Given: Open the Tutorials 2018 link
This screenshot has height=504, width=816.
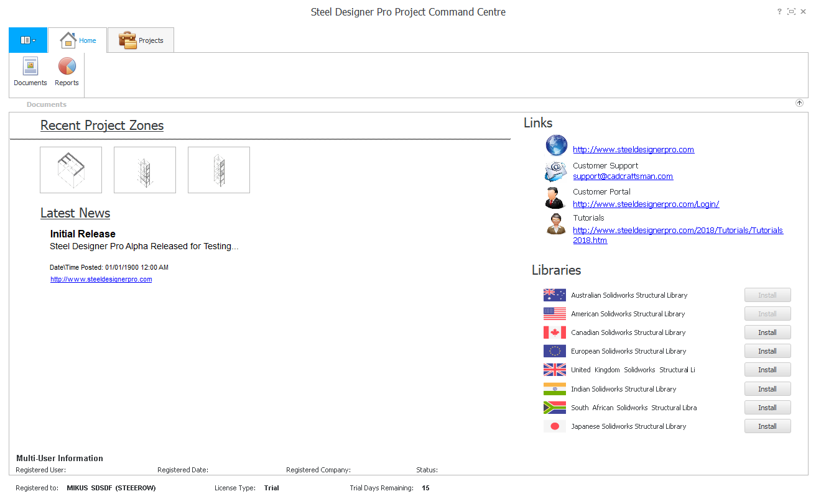Looking at the screenshot, I should tap(678, 236).
